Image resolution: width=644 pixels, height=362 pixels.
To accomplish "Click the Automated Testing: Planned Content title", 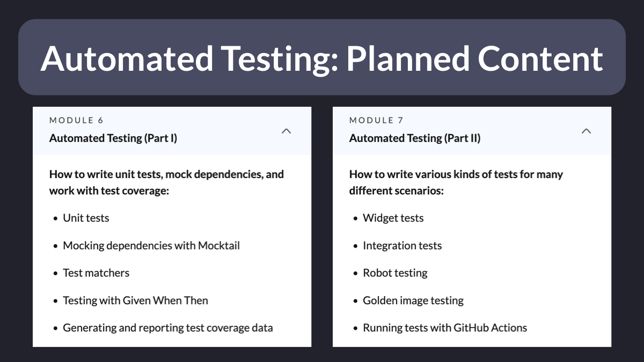I will 322,57.
